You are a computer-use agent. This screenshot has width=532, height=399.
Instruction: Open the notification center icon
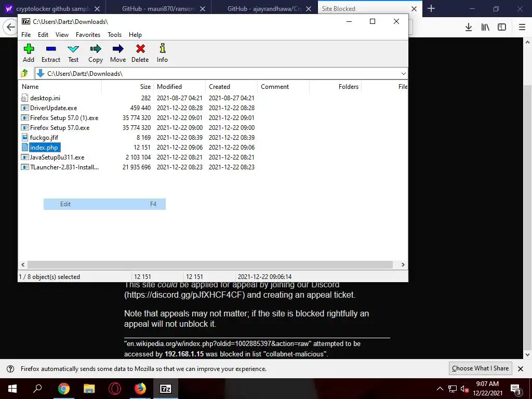pos(516,389)
